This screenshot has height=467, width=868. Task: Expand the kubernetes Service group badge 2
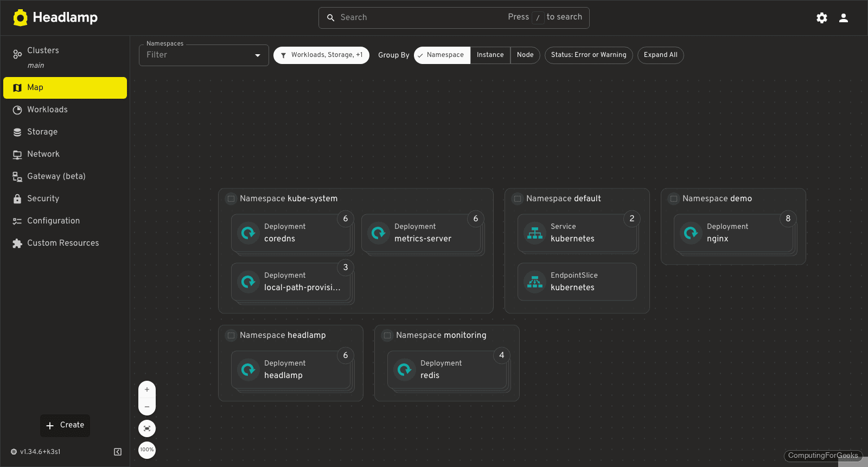coord(632,219)
